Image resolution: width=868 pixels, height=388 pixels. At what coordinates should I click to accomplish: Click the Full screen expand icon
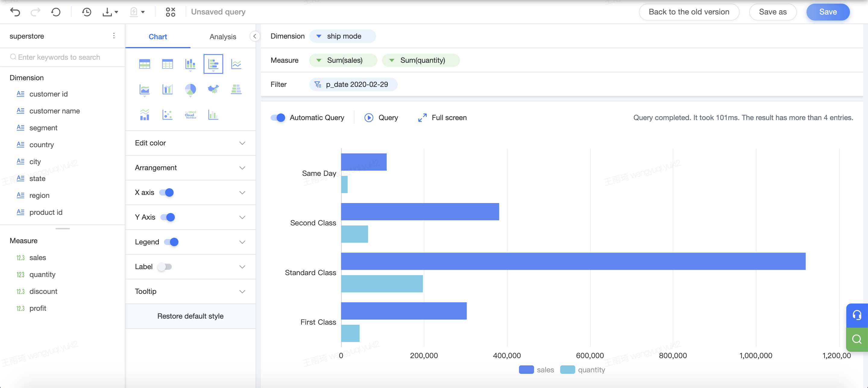pyautogui.click(x=422, y=117)
